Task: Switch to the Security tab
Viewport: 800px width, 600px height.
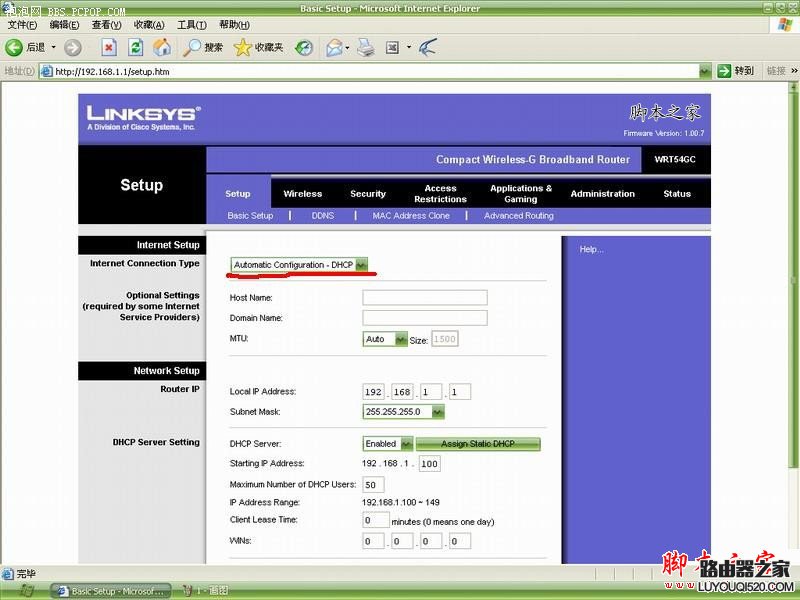Action: [368, 194]
